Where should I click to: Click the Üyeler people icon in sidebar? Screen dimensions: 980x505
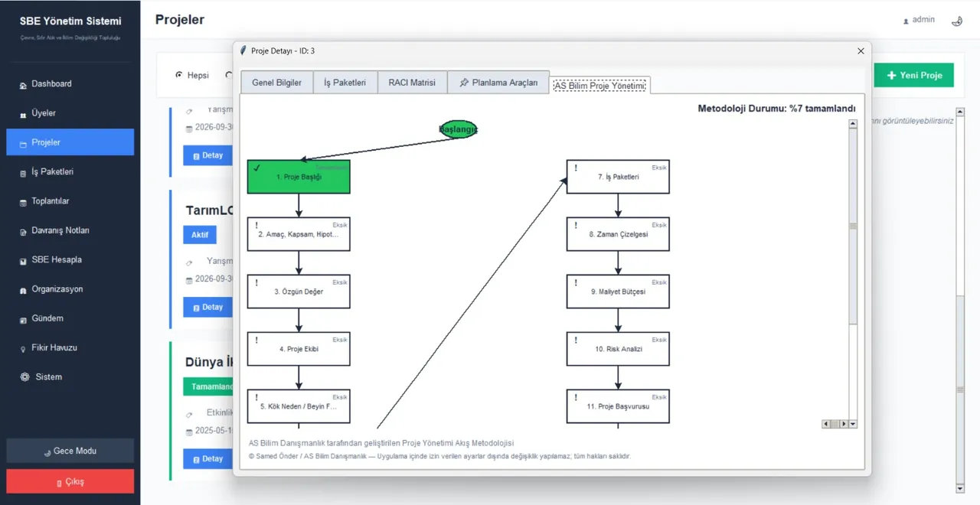click(x=23, y=114)
